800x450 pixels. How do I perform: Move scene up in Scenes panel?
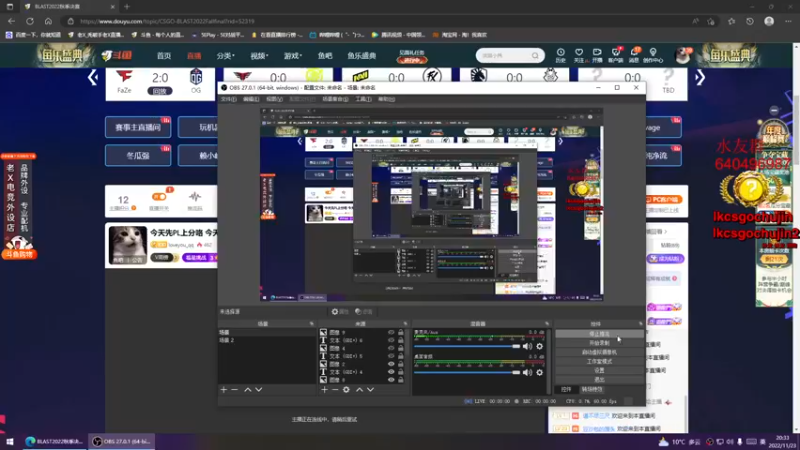click(x=247, y=390)
